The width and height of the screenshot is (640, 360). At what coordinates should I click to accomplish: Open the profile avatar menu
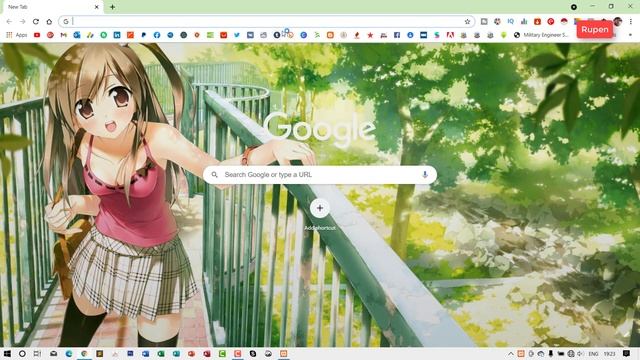coord(618,21)
